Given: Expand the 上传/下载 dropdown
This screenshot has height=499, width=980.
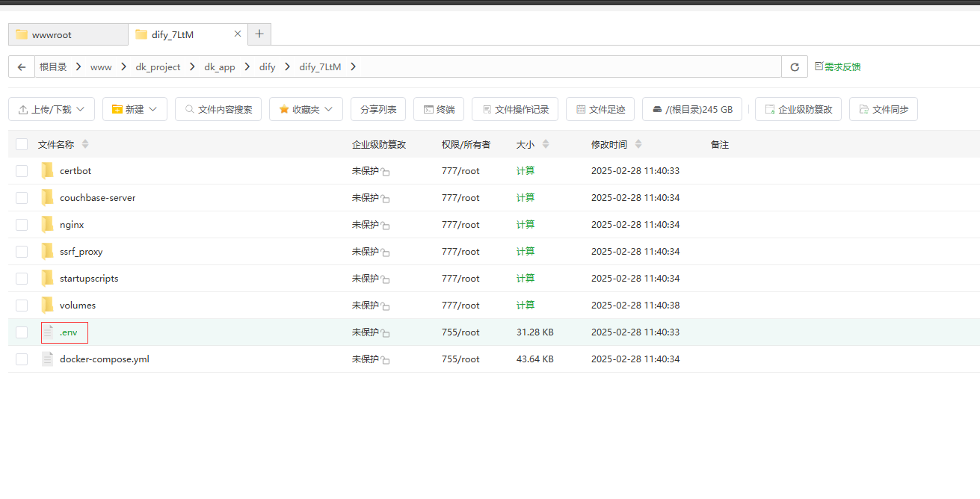Looking at the screenshot, I should [x=52, y=109].
